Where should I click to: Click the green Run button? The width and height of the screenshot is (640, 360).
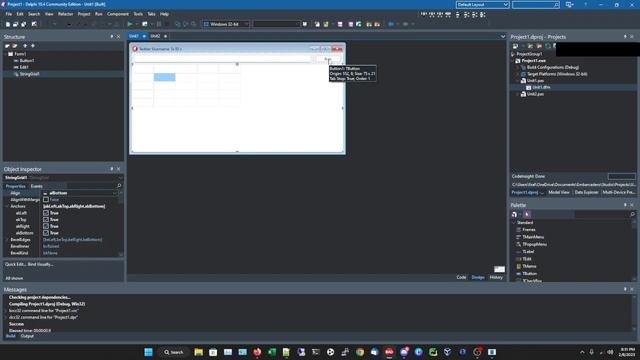pos(130,24)
